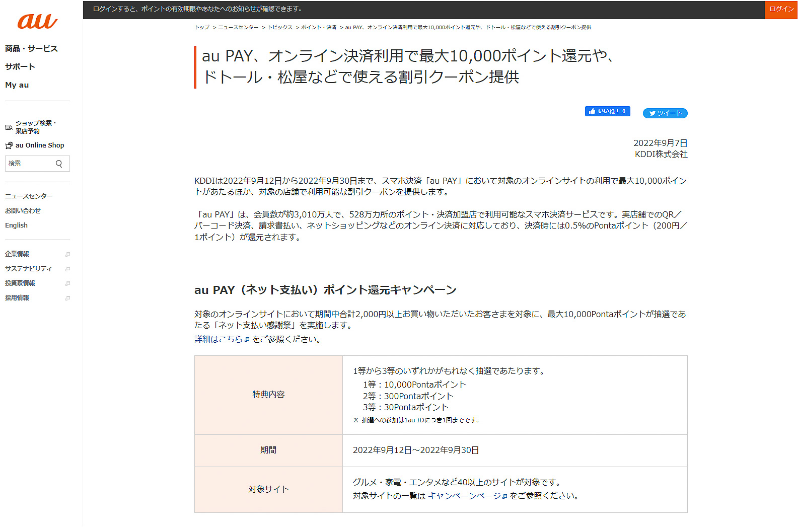798x532 pixels.
Task: Open the au Online Shop link
Action: point(40,145)
